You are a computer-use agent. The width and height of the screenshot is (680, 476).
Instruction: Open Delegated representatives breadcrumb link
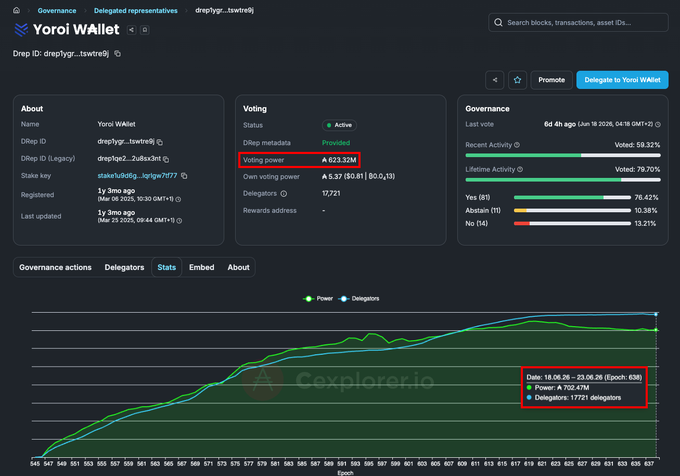pos(136,10)
